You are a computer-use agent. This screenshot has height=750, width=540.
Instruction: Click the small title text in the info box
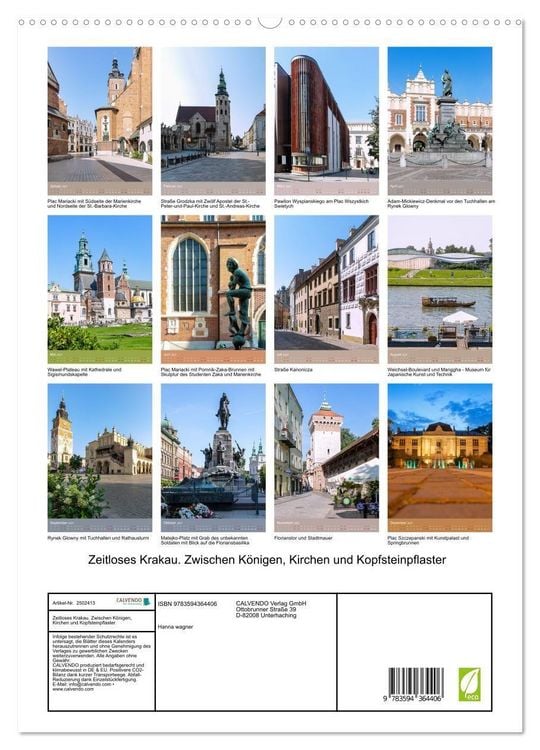click(92, 621)
